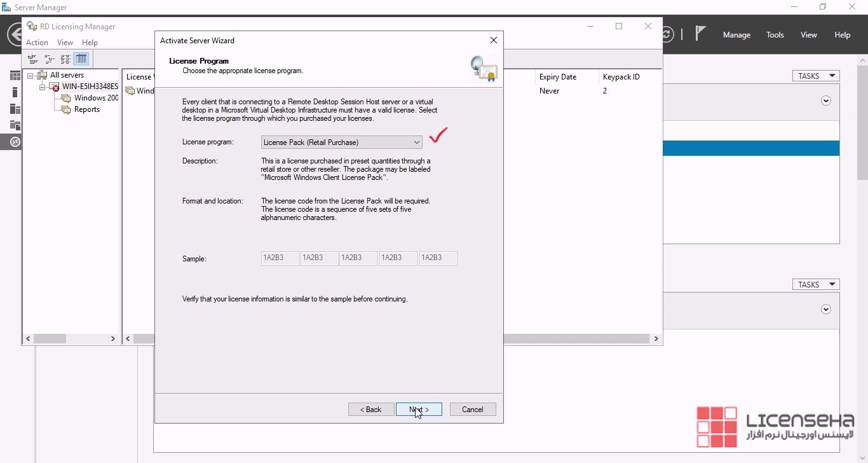The width and height of the screenshot is (868, 463).
Task: Open File and Storage Services sidebar icon
Action: [15, 125]
